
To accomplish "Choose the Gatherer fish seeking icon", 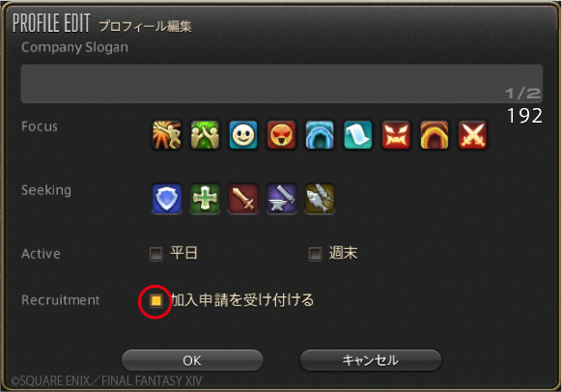I will (x=320, y=199).
